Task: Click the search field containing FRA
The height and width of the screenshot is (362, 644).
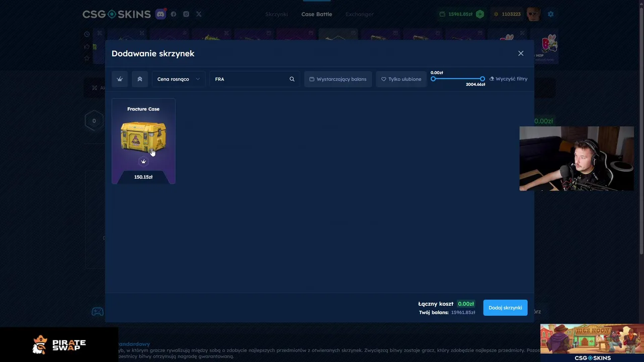Action: point(255,79)
